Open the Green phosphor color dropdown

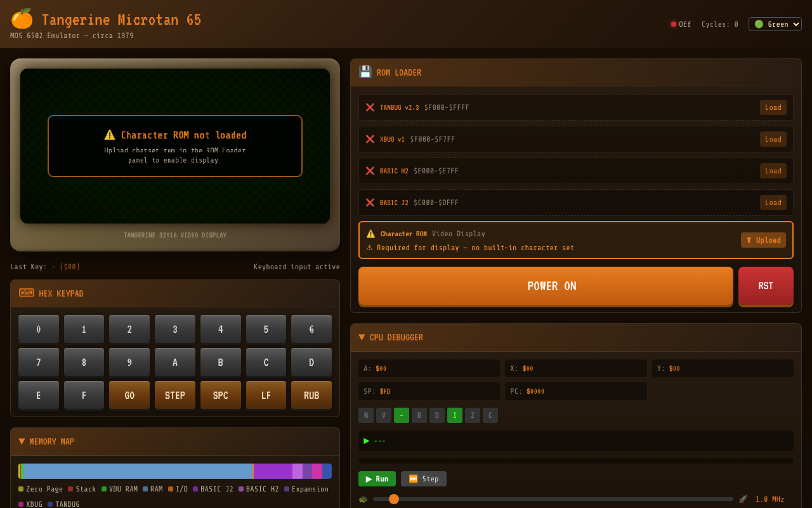[775, 23]
